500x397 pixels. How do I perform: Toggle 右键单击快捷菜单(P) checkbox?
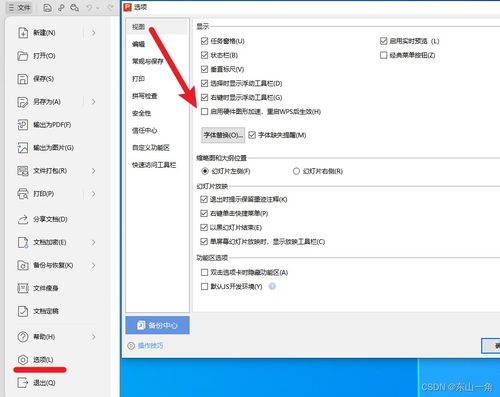(x=204, y=213)
